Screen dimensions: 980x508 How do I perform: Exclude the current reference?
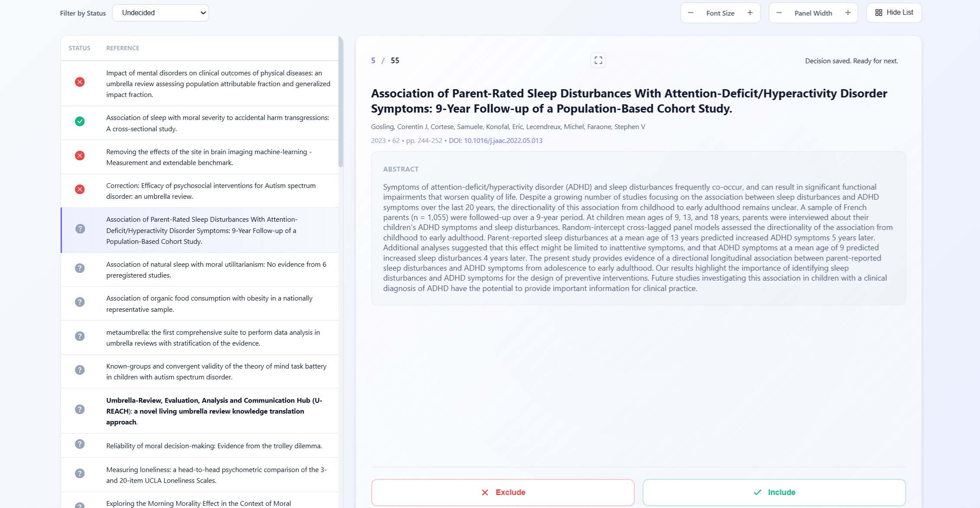[x=503, y=492]
